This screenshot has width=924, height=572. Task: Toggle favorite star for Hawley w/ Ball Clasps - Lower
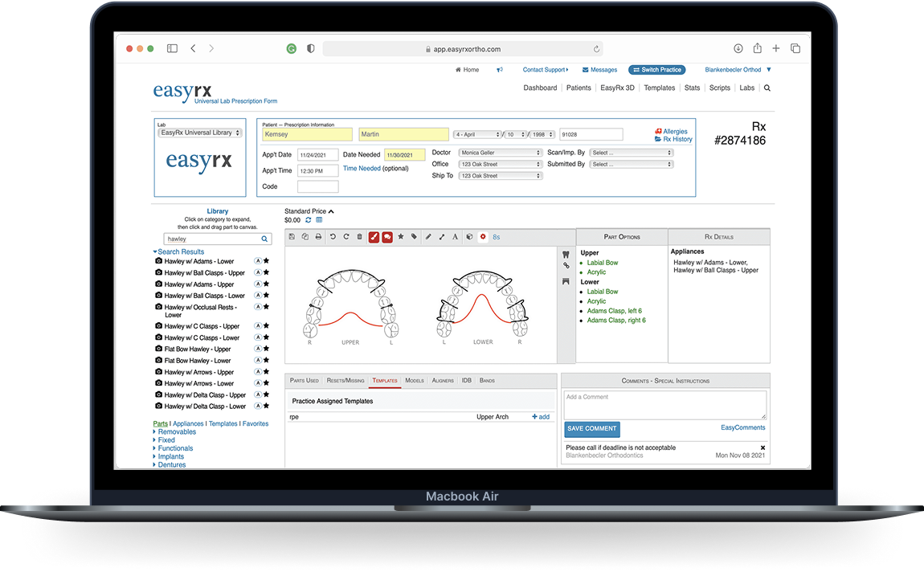(267, 295)
